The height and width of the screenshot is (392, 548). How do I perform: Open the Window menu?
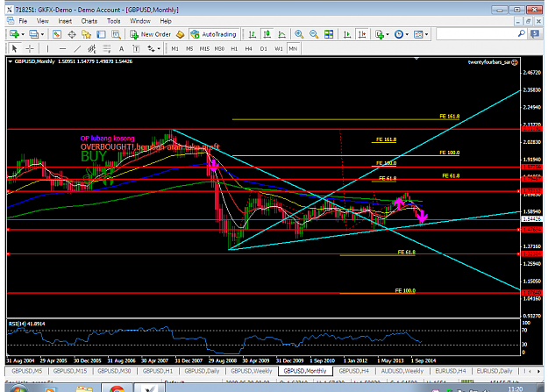(x=140, y=21)
